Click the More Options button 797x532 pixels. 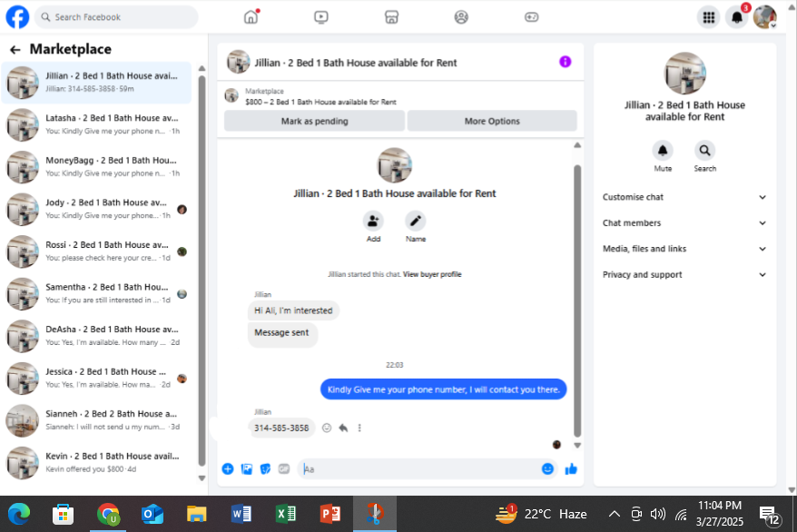pyautogui.click(x=491, y=121)
